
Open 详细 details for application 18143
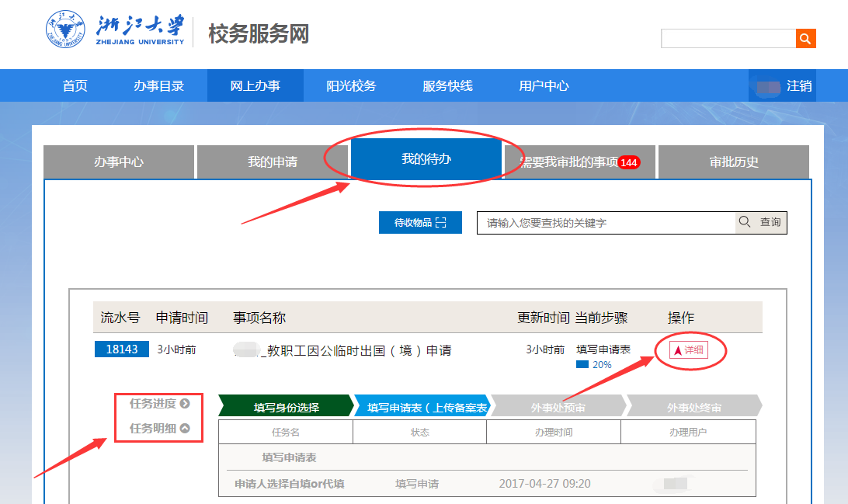coord(689,350)
